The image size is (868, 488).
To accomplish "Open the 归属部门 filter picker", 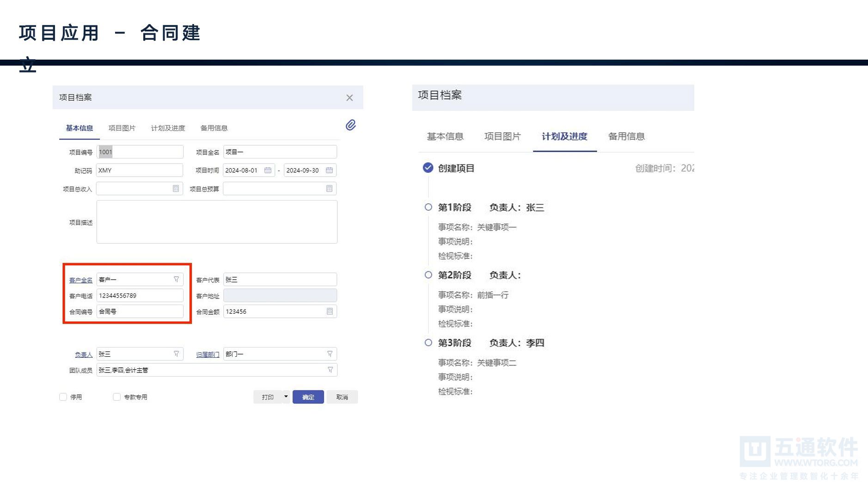I will pyautogui.click(x=330, y=354).
